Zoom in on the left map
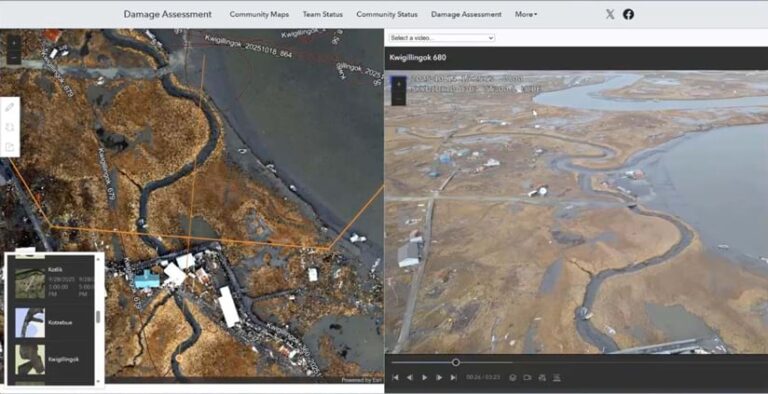The image size is (768, 394). click(14, 43)
